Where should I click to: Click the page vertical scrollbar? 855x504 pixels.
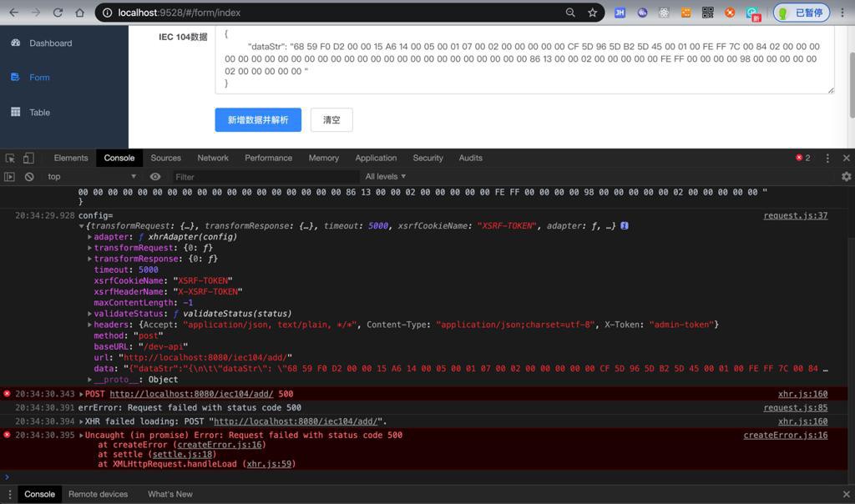pos(852,84)
